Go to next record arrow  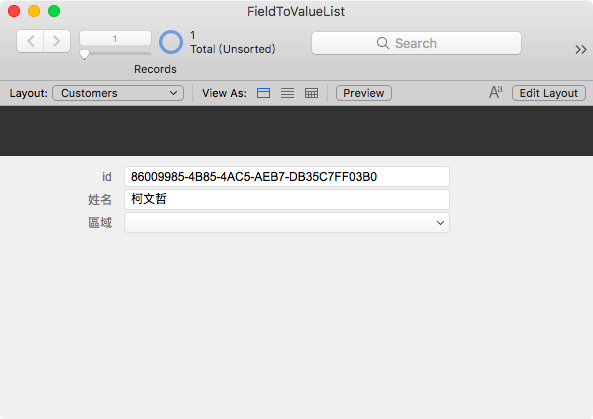tap(57, 41)
